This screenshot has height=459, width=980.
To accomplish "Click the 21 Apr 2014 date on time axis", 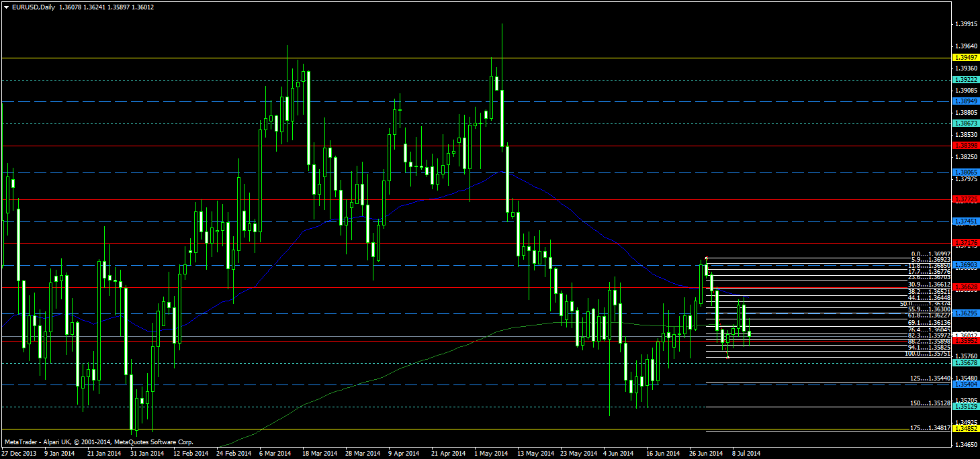I will pos(448,454).
